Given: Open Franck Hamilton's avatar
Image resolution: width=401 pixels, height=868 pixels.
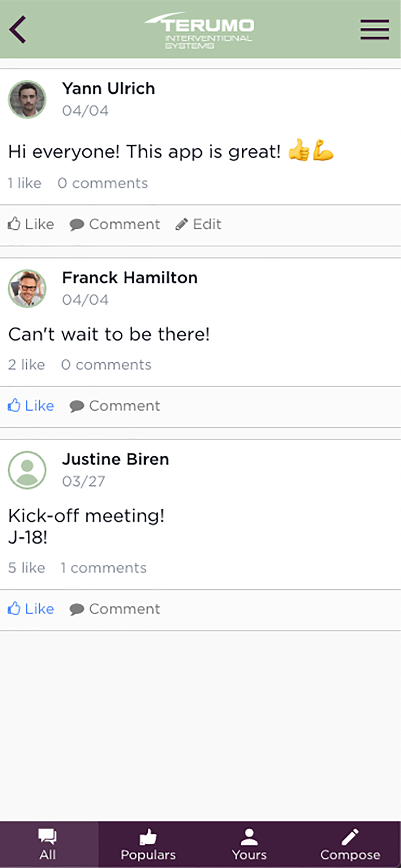Looking at the screenshot, I should (27, 289).
